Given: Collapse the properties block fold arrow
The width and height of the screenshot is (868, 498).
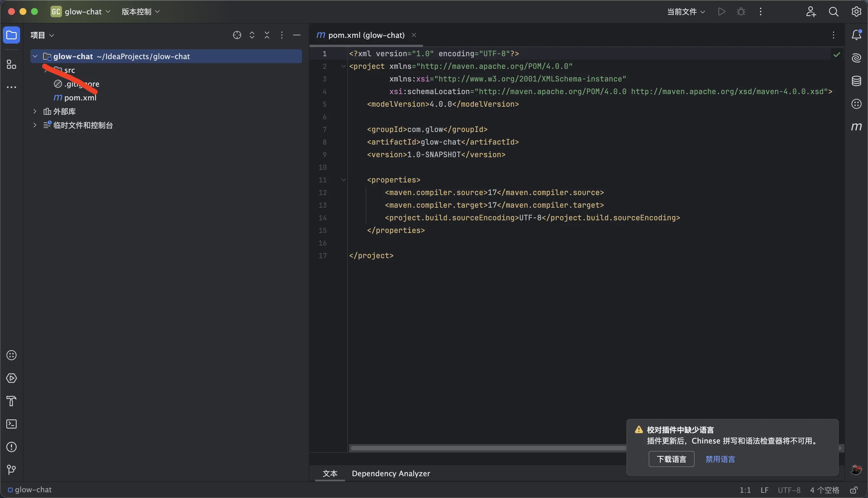Looking at the screenshot, I should [343, 180].
